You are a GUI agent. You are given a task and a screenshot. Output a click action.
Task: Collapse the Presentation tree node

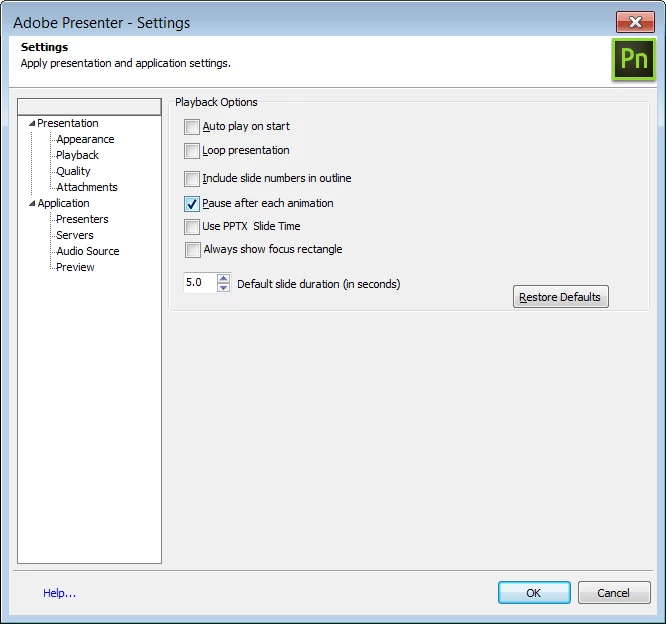pyautogui.click(x=32, y=124)
